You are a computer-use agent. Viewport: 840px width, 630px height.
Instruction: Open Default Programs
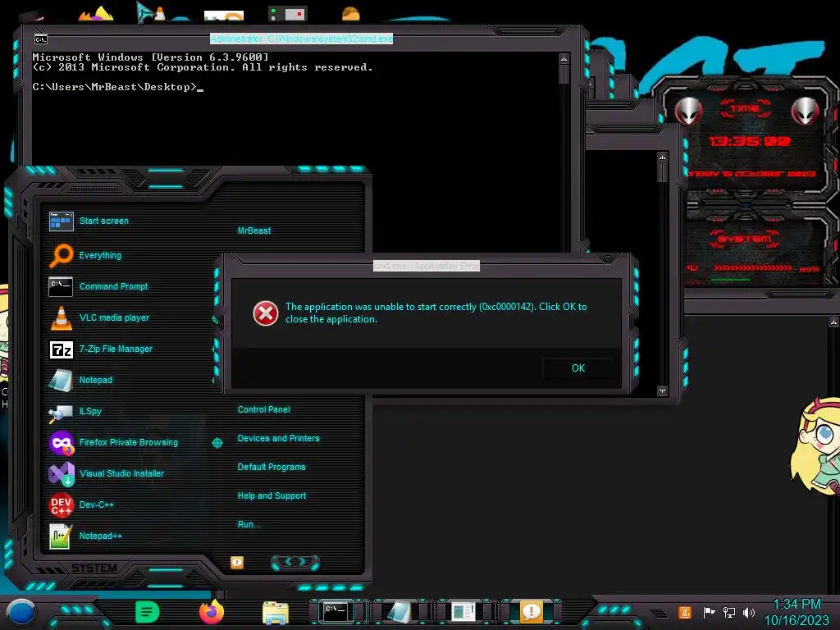pos(272,467)
